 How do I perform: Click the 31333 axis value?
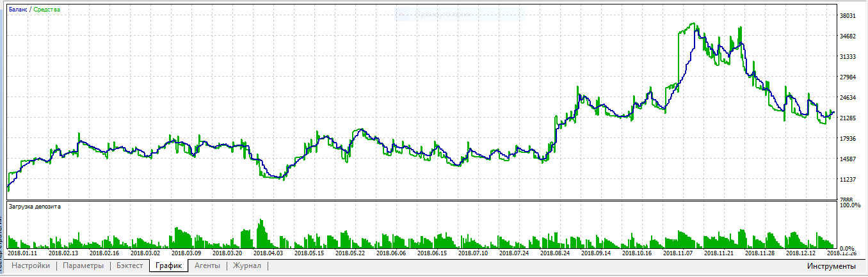coord(848,57)
